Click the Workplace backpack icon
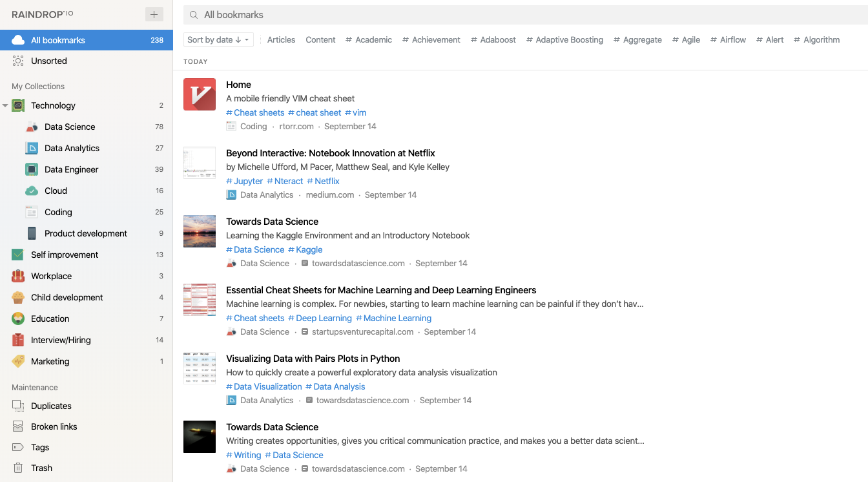868x482 pixels. (x=18, y=276)
